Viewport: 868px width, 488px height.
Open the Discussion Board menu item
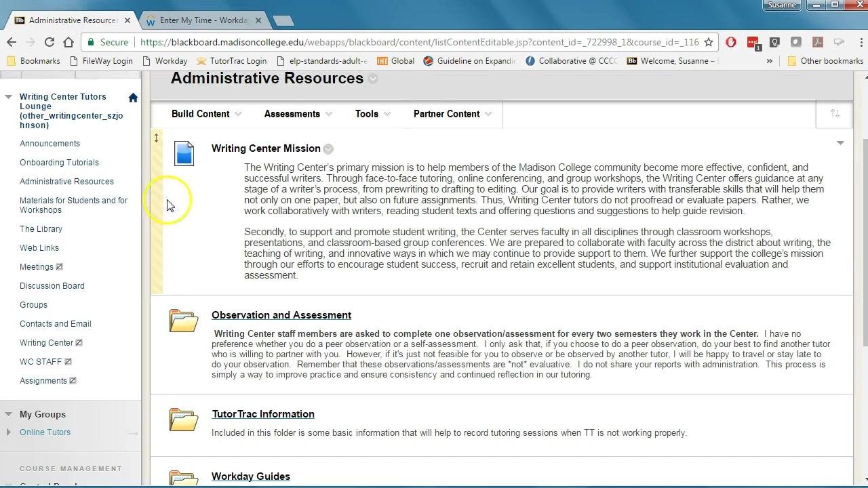pos(52,286)
